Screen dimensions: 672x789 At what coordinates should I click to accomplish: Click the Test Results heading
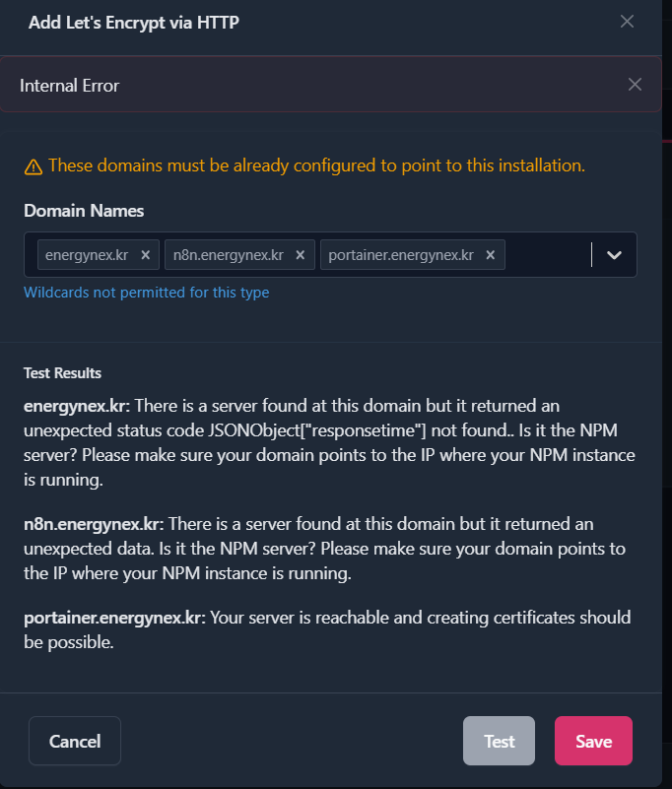tap(62, 372)
